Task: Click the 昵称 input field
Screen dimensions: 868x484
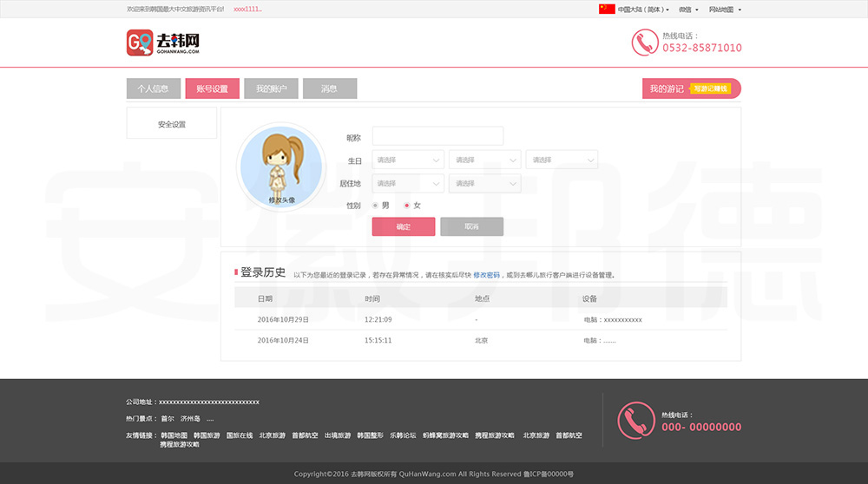Action: (437, 136)
